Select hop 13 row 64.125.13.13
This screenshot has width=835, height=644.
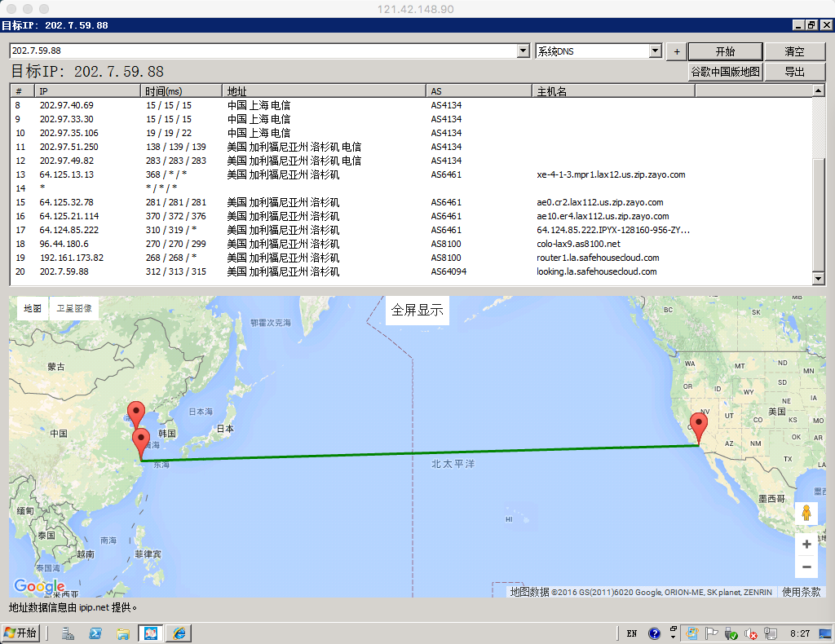click(412, 174)
